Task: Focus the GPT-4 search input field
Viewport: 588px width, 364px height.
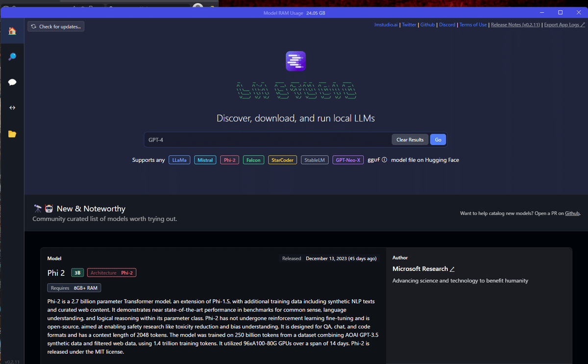Action: [x=268, y=140]
